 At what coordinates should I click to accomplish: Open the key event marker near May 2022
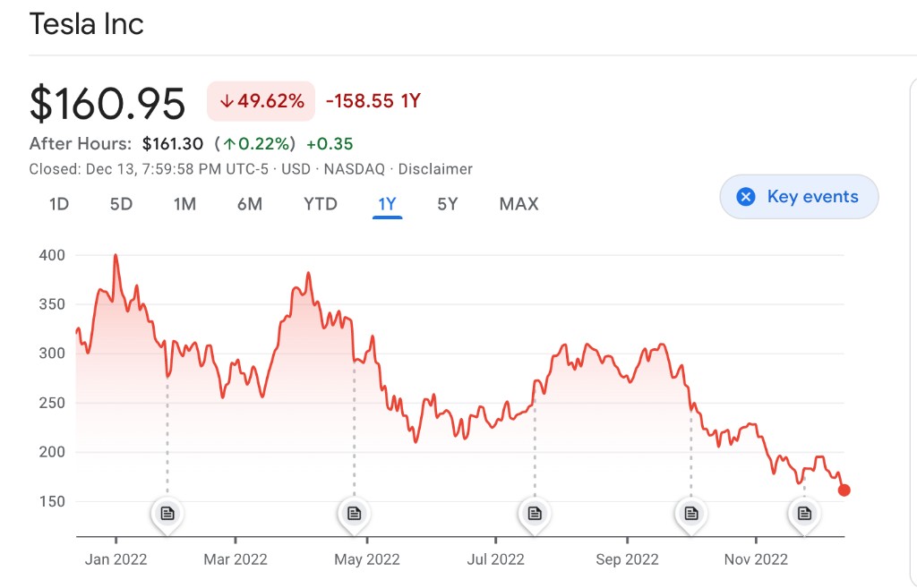[354, 514]
